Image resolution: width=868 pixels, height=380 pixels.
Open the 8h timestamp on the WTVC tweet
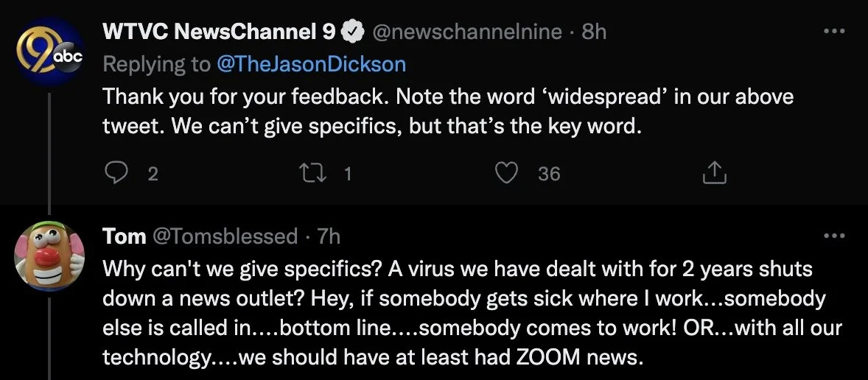click(x=593, y=32)
